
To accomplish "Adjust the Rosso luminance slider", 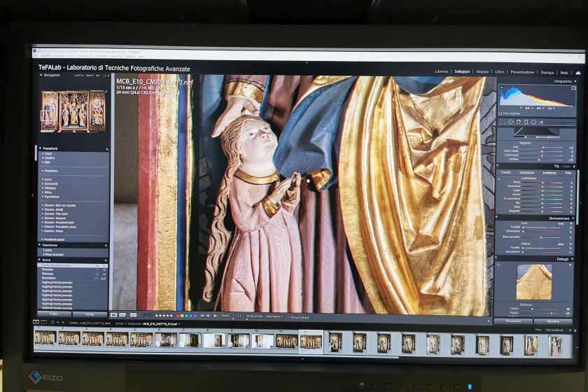I will click(x=542, y=182).
